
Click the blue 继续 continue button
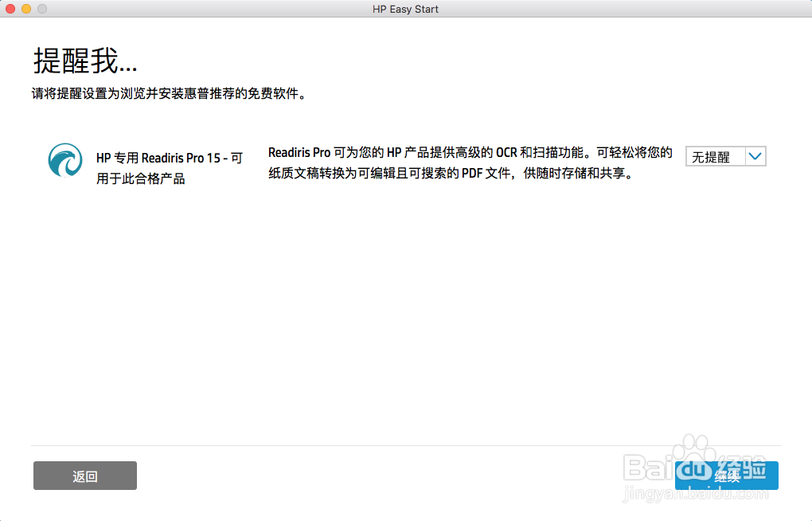pyautogui.click(x=726, y=476)
